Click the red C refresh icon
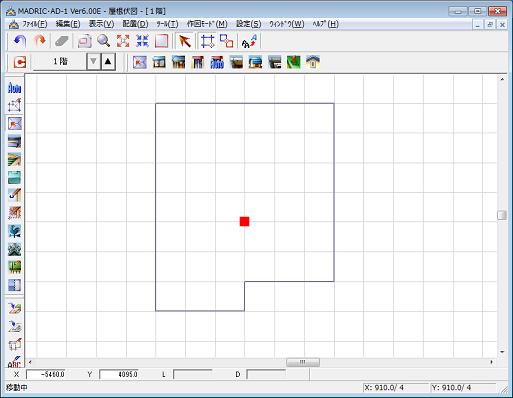 point(20,62)
